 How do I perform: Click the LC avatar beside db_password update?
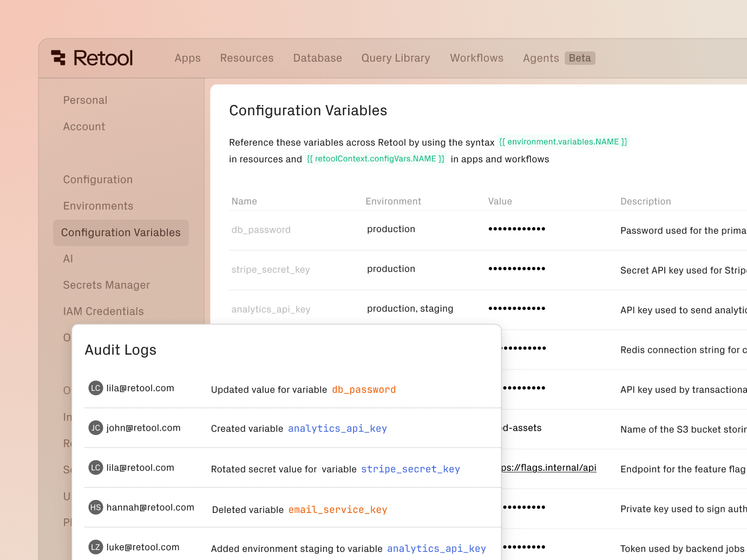tap(96, 388)
